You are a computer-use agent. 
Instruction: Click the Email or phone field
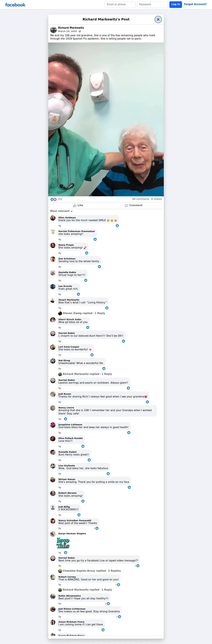tap(120, 4)
